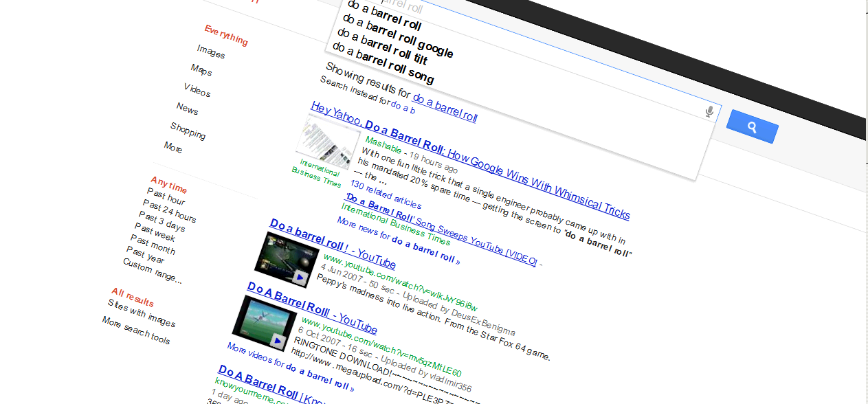The height and width of the screenshot is (404, 868).
Task: Click the 'Mashable - 19 hours ago' source text
Action: 412,155
